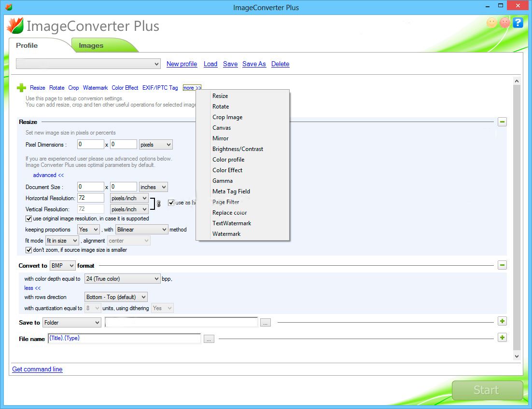Open the color depth dropdown '24 (True color)'

coord(122,278)
